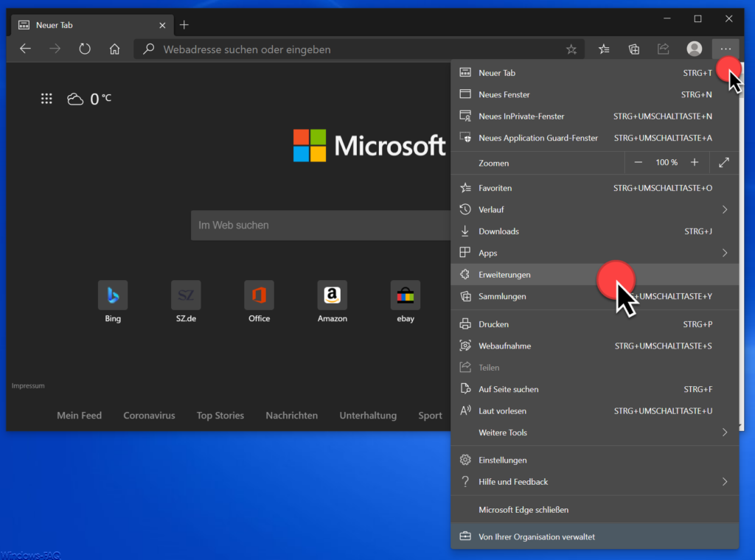Switch to Unterhaltung section

368,415
